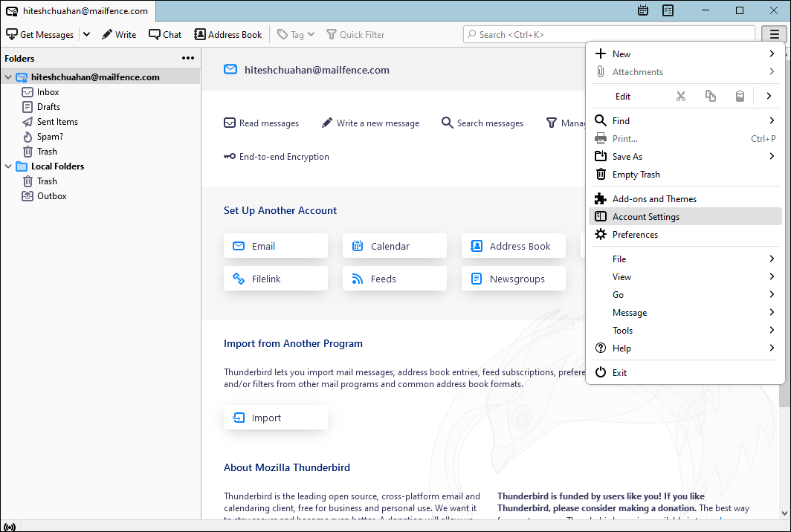The width and height of the screenshot is (791, 532).
Task: Click the Paste icon in Edit row
Action: (x=740, y=96)
